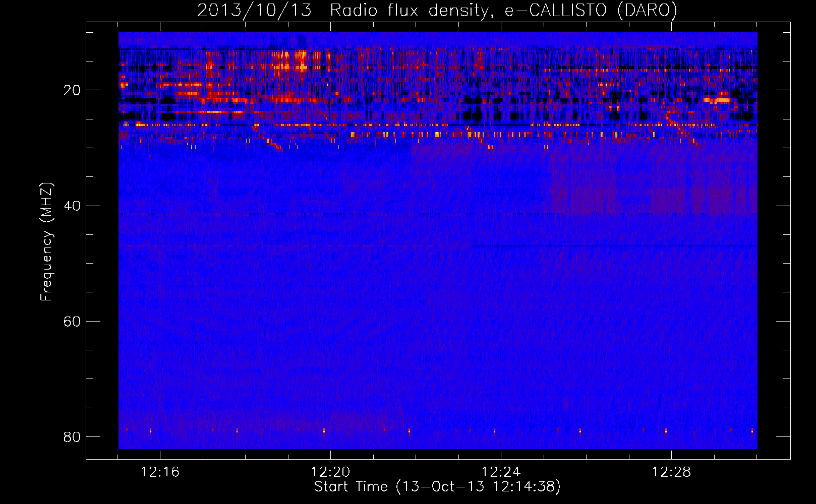
Task: Select the 40 MHz frequency tick label
Action: (x=72, y=206)
